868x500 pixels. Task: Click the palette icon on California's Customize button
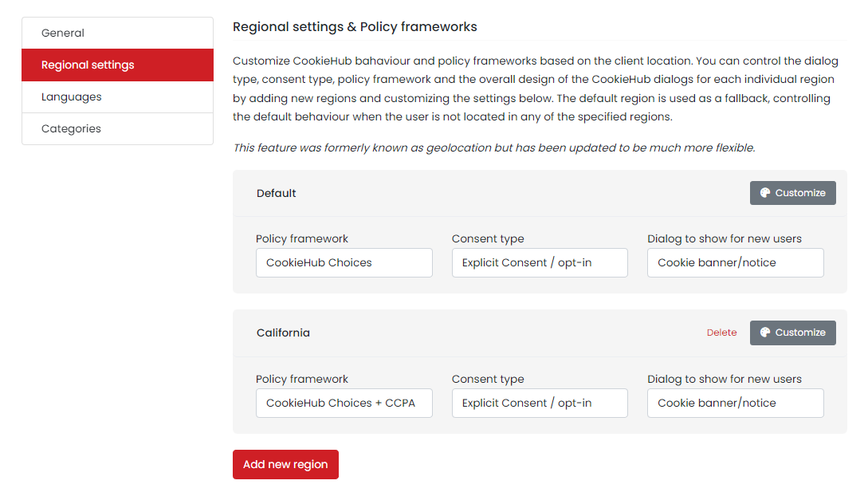pos(764,333)
